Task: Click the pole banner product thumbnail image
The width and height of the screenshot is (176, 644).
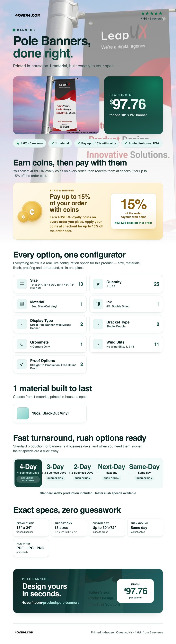Action: (56, 105)
